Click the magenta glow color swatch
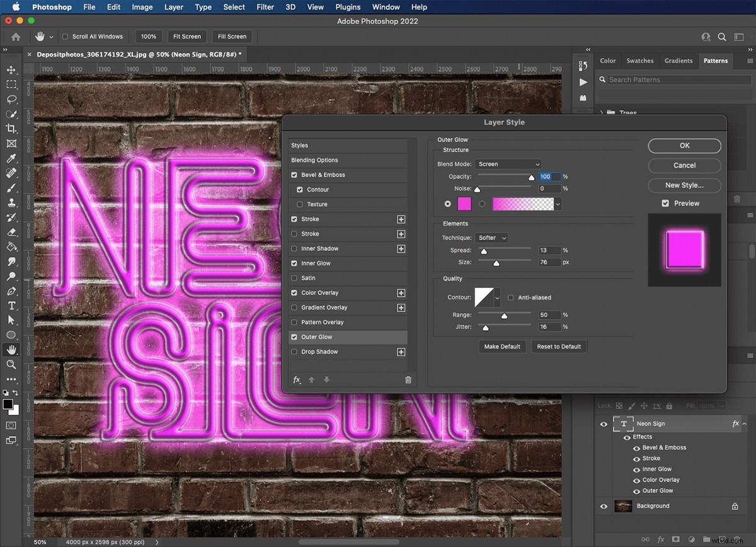Screen dimensions: 756x547 pyautogui.click(x=464, y=204)
